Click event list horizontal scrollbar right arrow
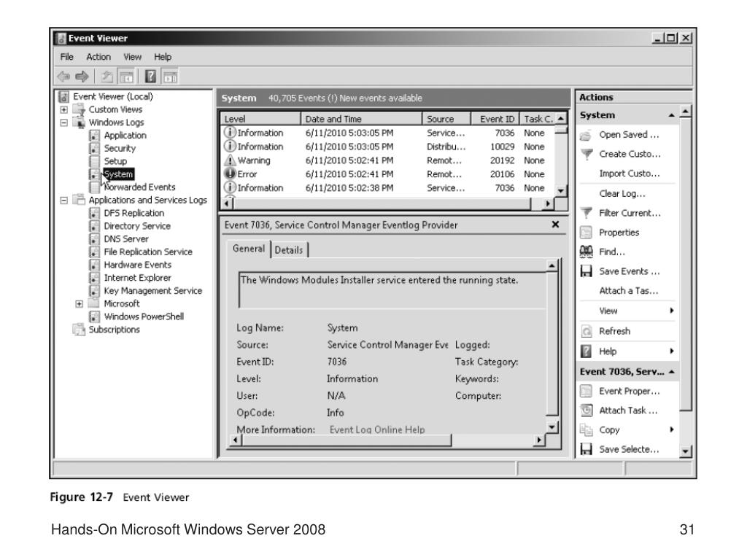The image size is (747, 560). 548,204
